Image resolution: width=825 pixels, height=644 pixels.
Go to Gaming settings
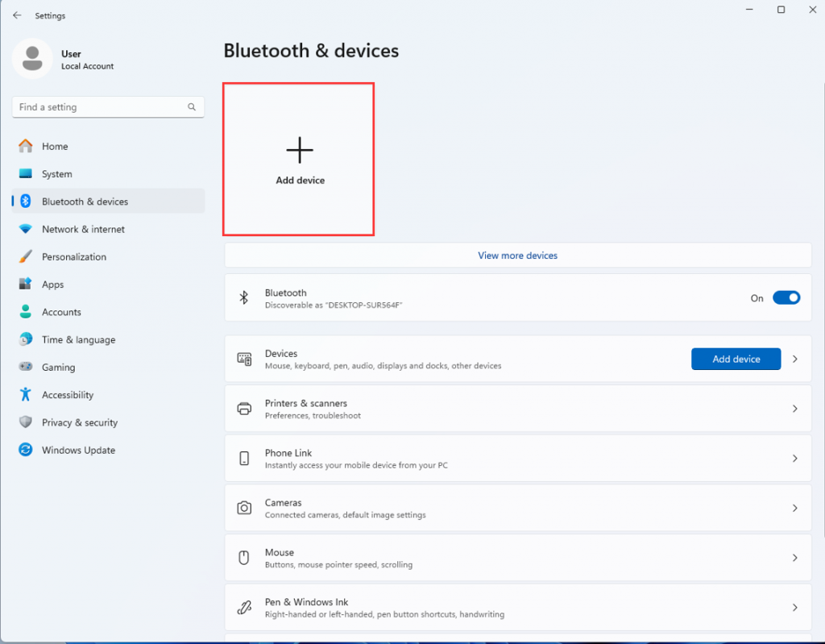(109, 367)
